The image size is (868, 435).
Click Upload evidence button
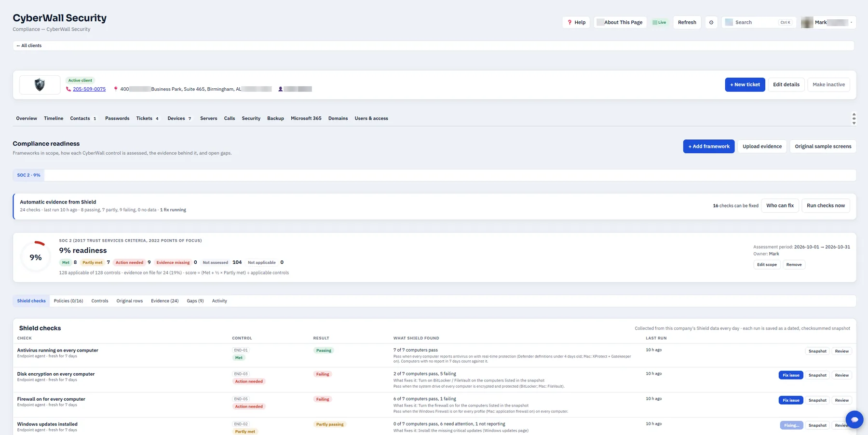[762, 147]
